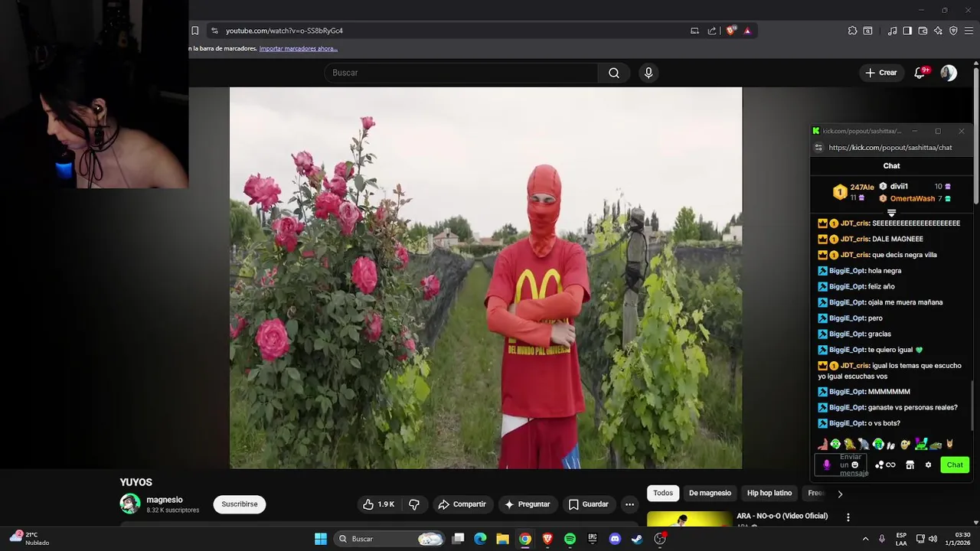
Task: Click the Kick chat infinity icon
Action: pyautogui.click(x=890, y=465)
